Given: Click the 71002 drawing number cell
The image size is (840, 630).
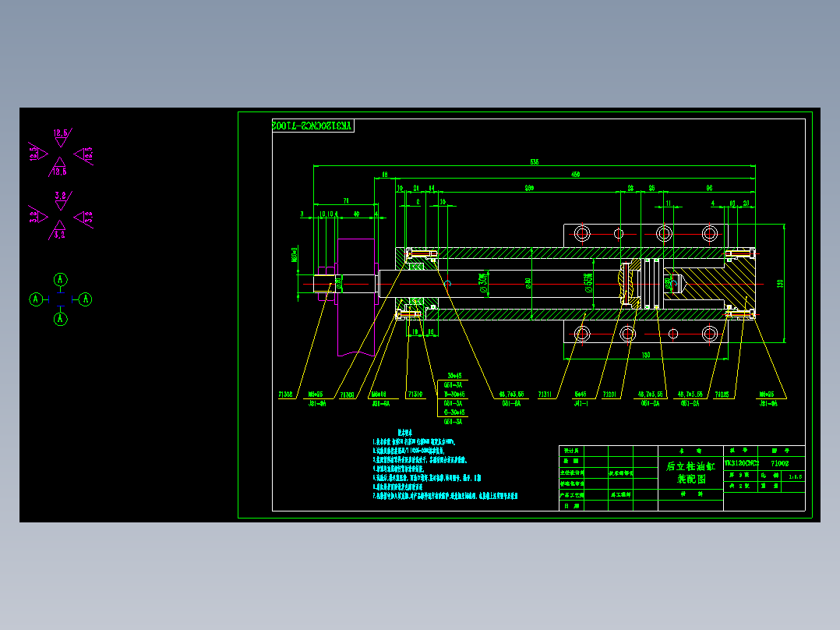Looking at the screenshot, I should click(780, 463).
